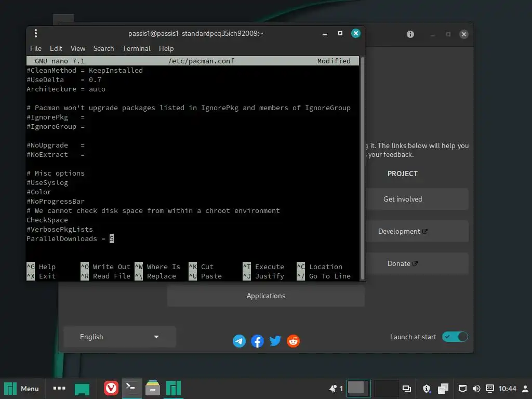532x399 pixels.
Task: Open the Facebook social icon
Action: [257, 341]
